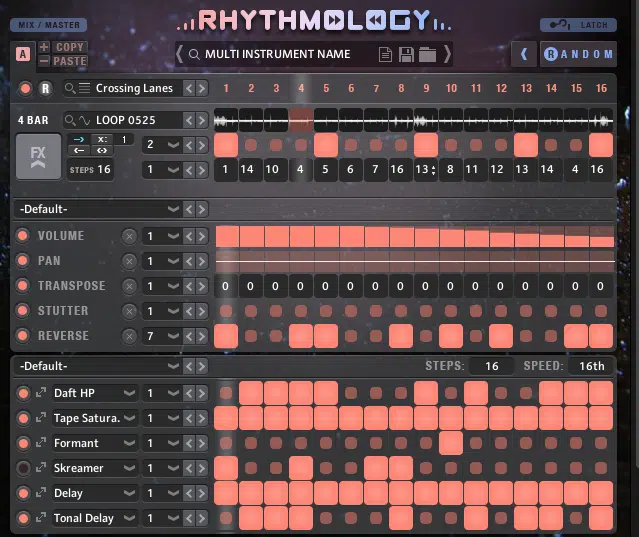The width and height of the screenshot is (639, 537).
Task: Reset PAN lane with X icon
Action: point(129,261)
